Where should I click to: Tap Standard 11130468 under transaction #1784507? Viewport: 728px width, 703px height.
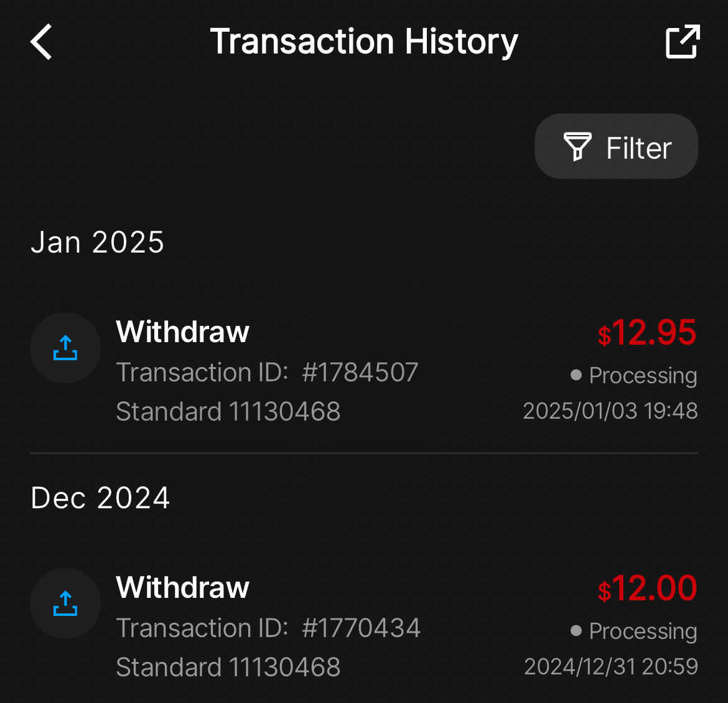tap(228, 412)
